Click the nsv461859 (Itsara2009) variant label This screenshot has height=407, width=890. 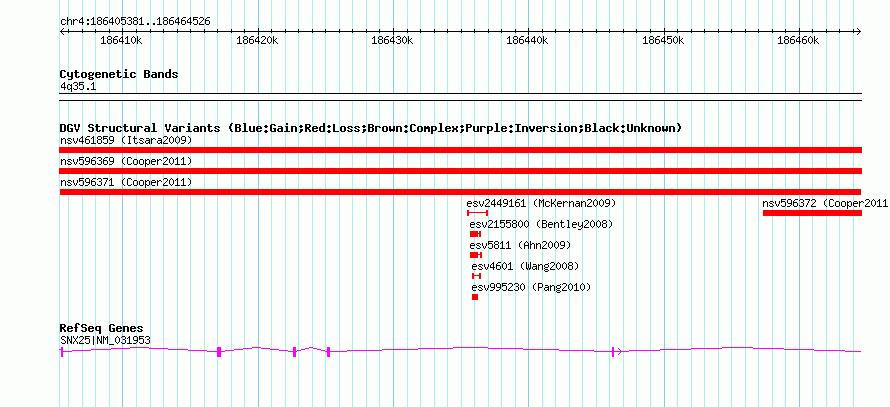pos(126,140)
